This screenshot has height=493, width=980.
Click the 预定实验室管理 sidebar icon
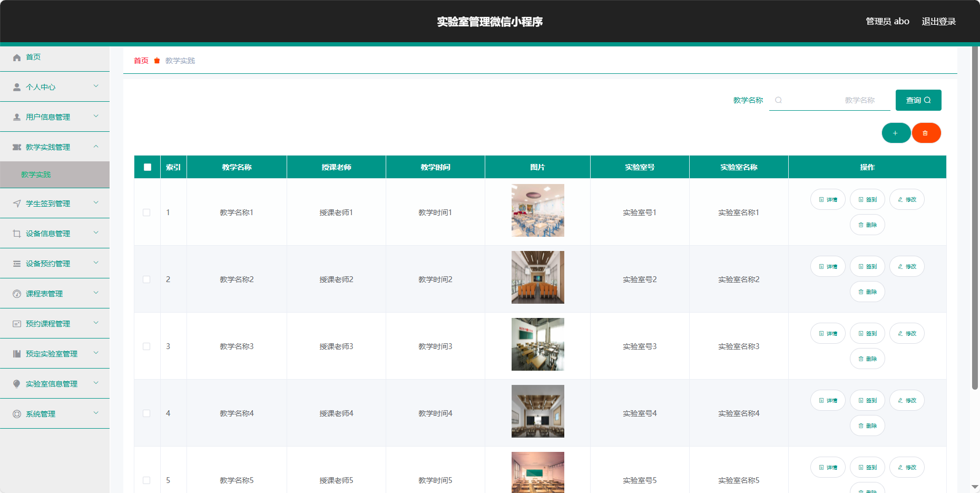pyautogui.click(x=17, y=354)
